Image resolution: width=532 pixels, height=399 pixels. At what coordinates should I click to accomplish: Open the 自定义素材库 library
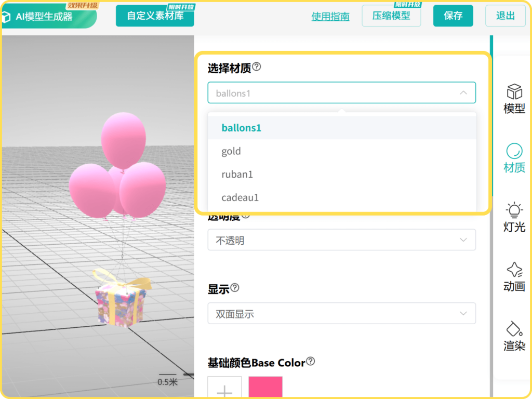click(155, 16)
